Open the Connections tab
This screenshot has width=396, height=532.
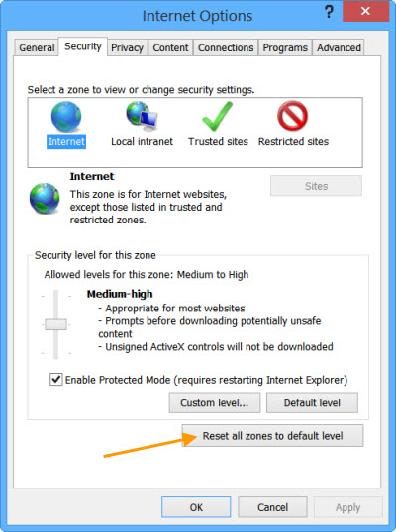(226, 47)
